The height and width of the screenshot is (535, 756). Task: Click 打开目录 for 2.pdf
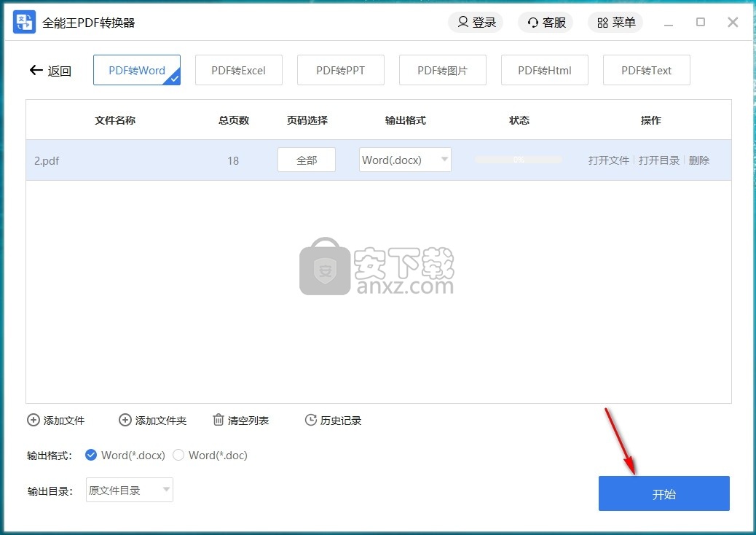(659, 160)
